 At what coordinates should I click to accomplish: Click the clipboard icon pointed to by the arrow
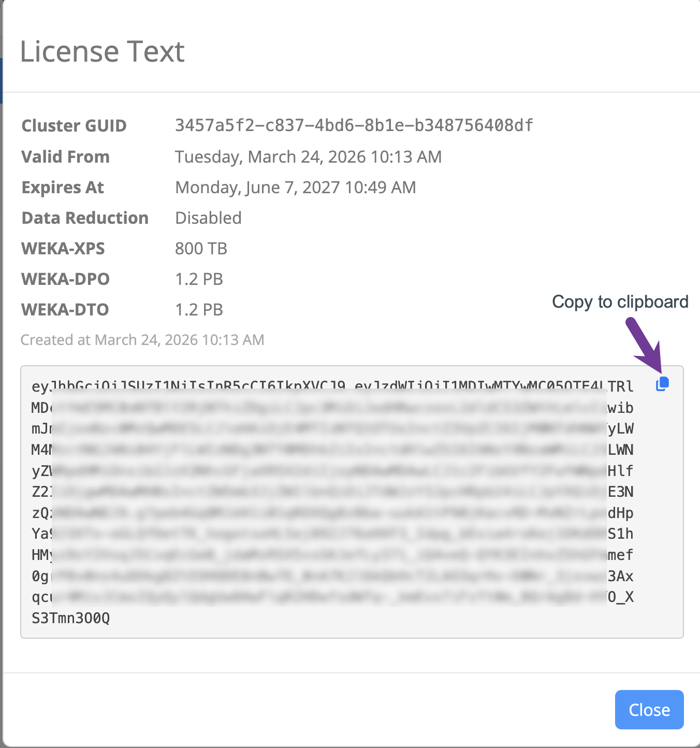[x=662, y=384]
